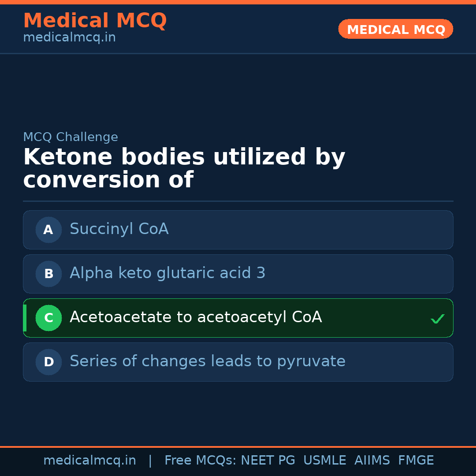Click the Ketone bodies question heading

pyautogui.click(x=184, y=168)
